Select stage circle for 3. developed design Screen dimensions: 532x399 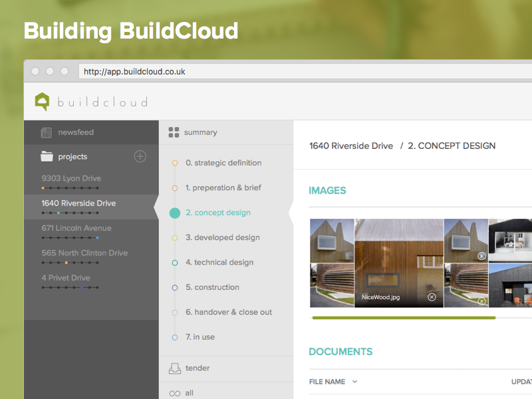[175, 238]
